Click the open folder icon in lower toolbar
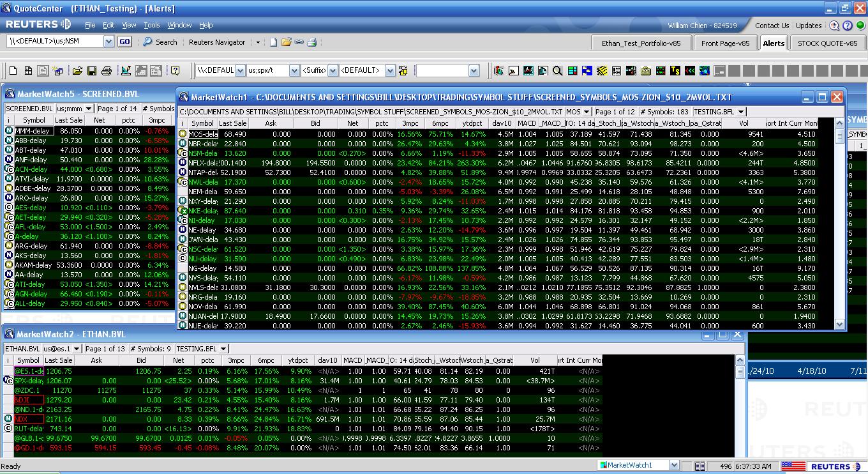Image resolution: width=868 pixels, height=474 pixels. pos(77,71)
